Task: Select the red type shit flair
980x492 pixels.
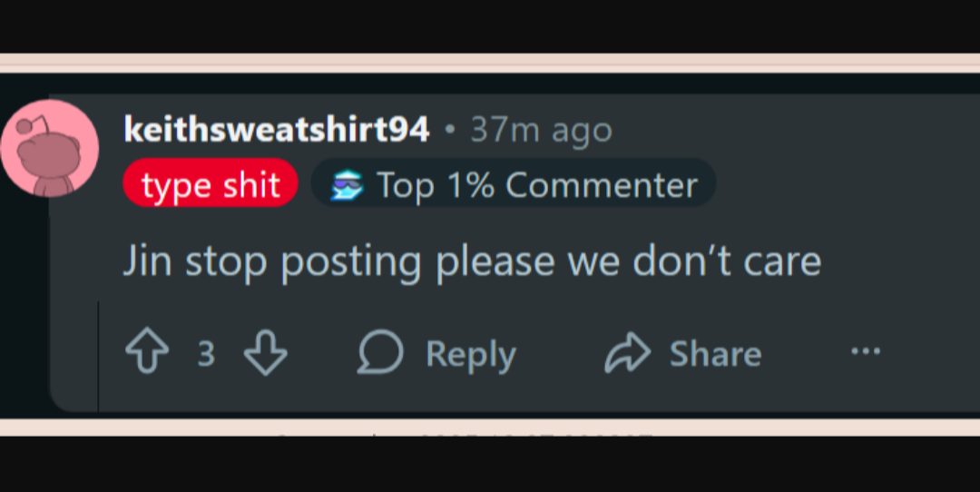Action: click(211, 183)
